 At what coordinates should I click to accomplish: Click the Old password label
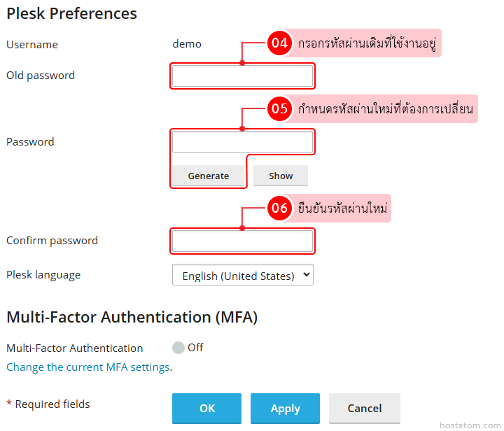41,76
